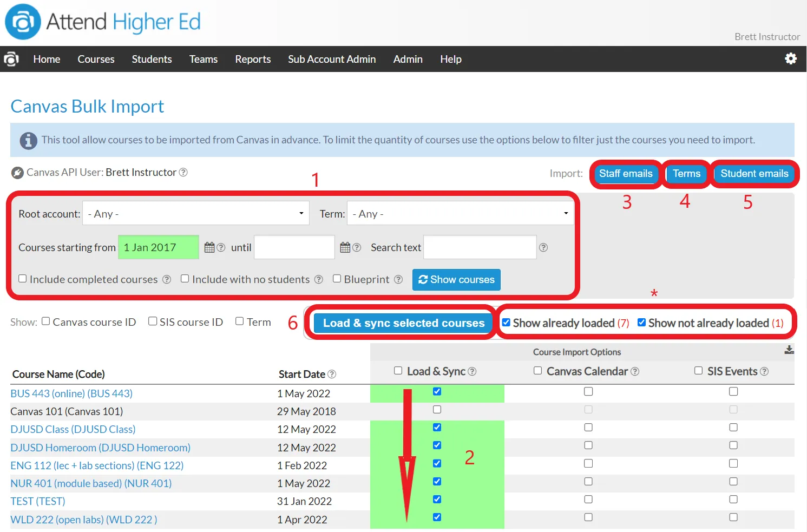Click help icon beside Canvas API User
Image resolution: width=807 pixels, height=532 pixels.
(x=183, y=172)
